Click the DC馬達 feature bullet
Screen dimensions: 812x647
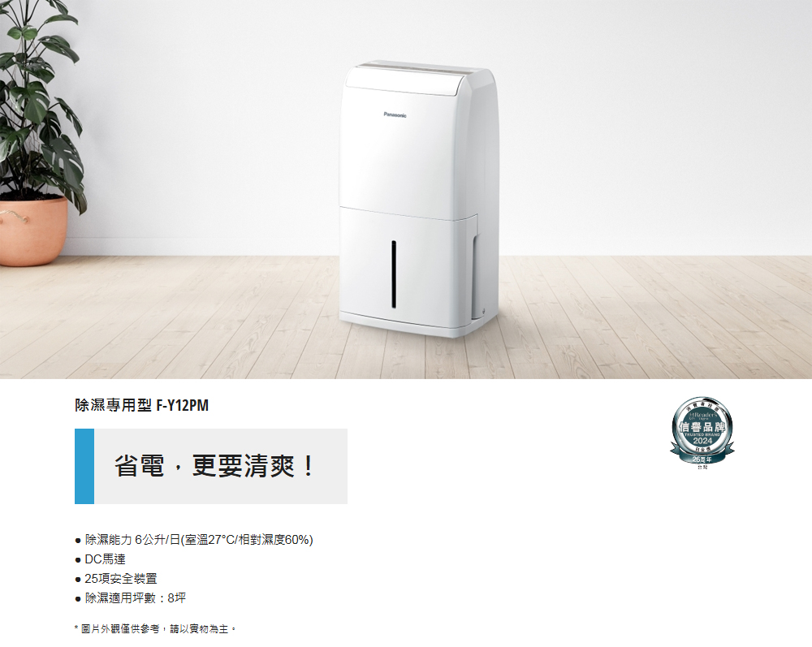coord(101,559)
